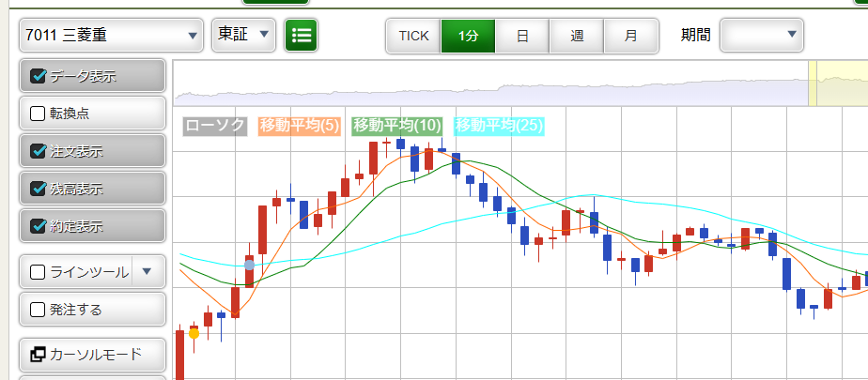Click the 移動平均(5) legend label
Image resolution: width=868 pixels, height=380 pixels.
pos(300,126)
